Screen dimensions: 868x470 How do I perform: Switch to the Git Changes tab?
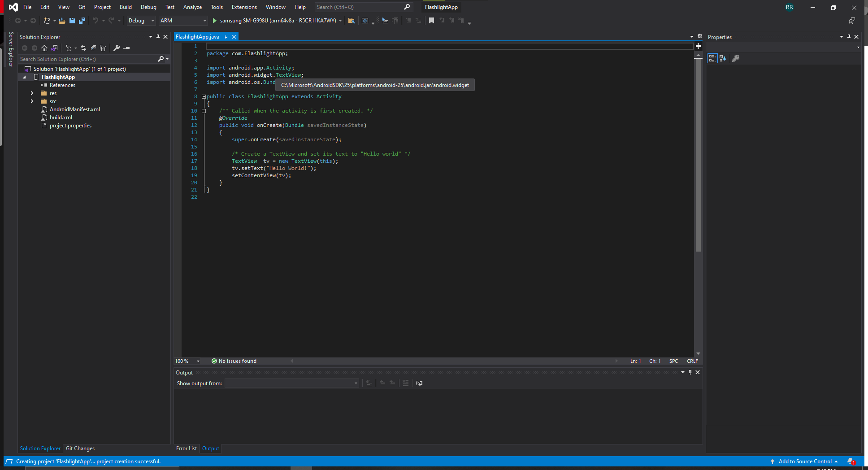80,448
